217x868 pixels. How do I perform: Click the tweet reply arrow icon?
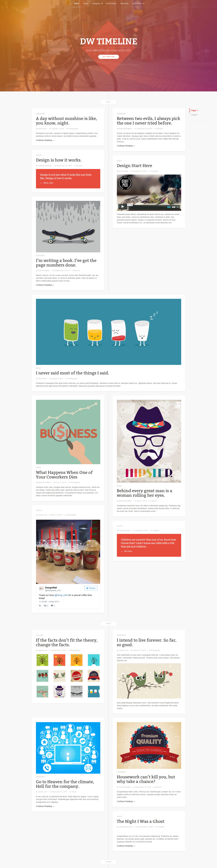coord(40,605)
